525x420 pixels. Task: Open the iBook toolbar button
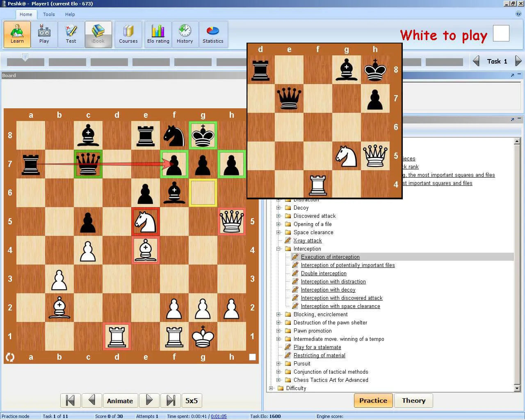pyautogui.click(x=98, y=34)
